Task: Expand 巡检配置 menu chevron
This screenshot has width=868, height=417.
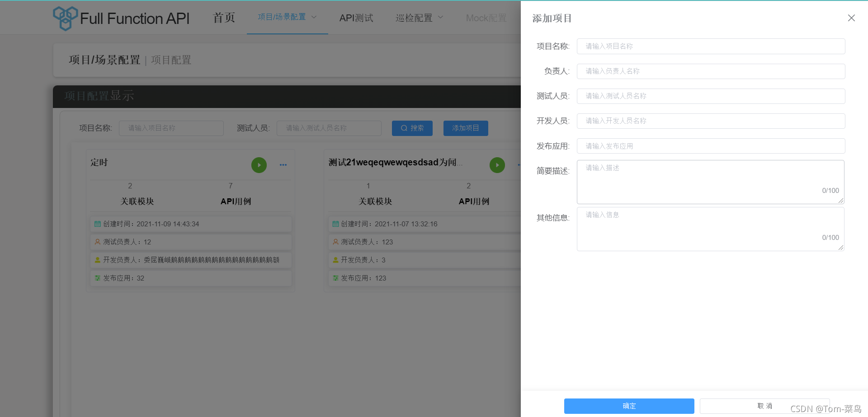Action: pyautogui.click(x=441, y=17)
